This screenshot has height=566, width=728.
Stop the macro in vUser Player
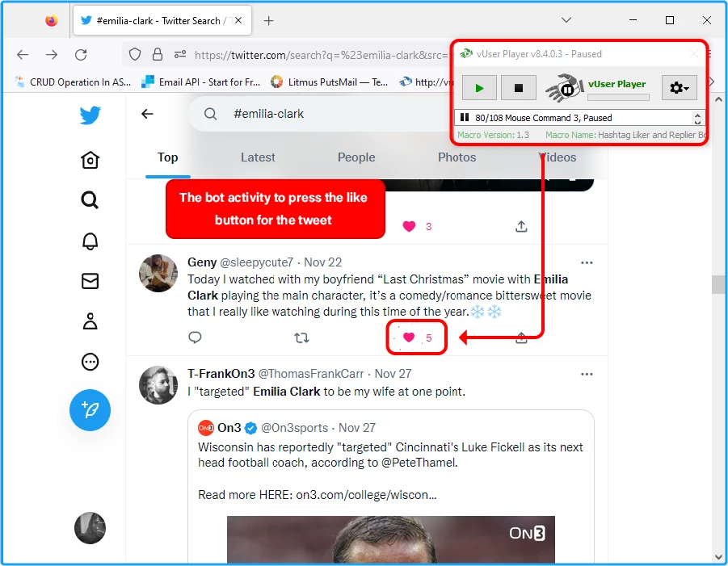[519, 88]
